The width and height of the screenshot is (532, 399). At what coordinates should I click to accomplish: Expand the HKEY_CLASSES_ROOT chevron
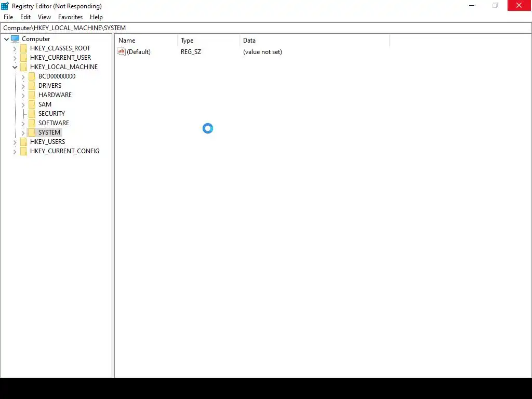coord(15,48)
